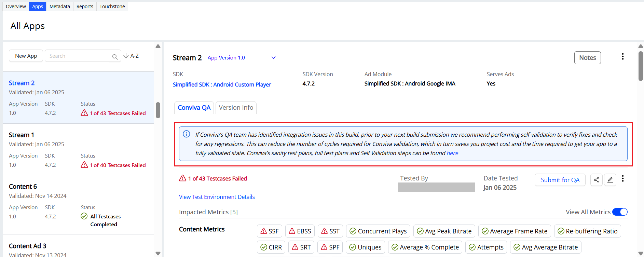
Task: Click the warning icon in Stream 1 status
Action: click(84, 165)
